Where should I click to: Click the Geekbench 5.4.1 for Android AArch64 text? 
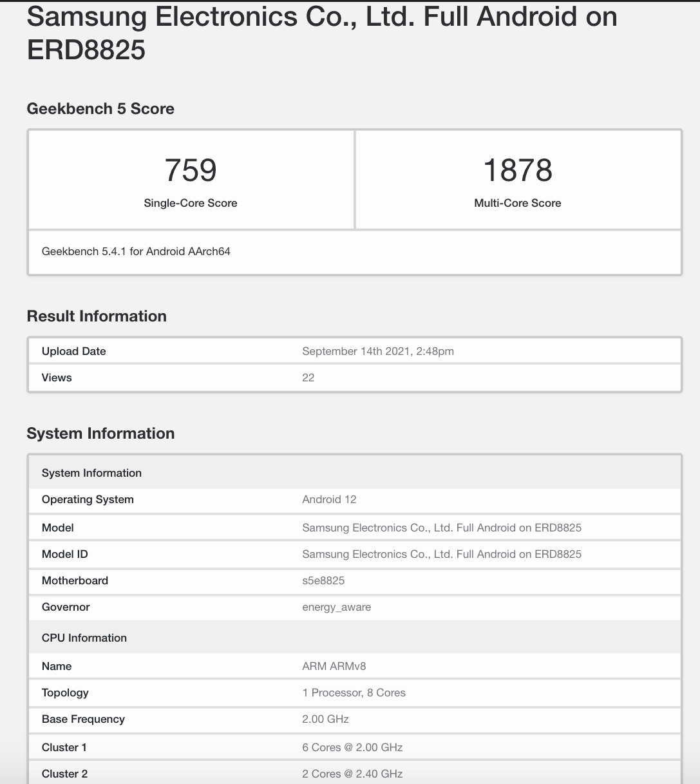[x=136, y=251]
